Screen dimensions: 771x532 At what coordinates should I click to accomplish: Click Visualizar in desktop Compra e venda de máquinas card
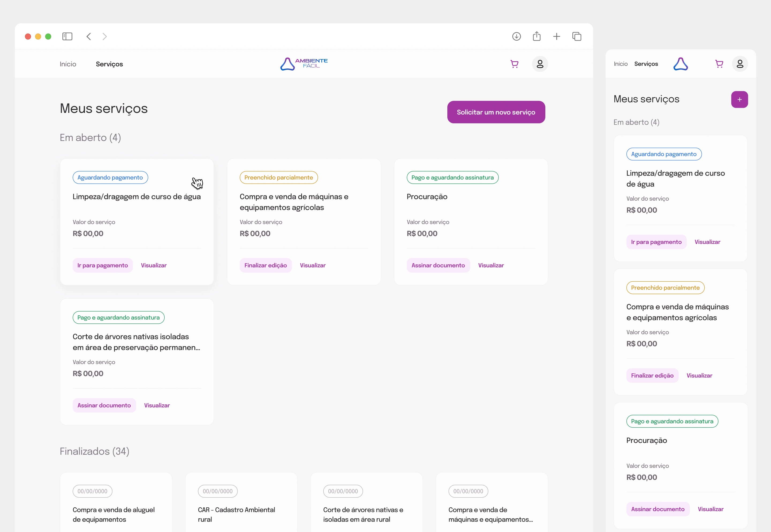click(x=313, y=265)
